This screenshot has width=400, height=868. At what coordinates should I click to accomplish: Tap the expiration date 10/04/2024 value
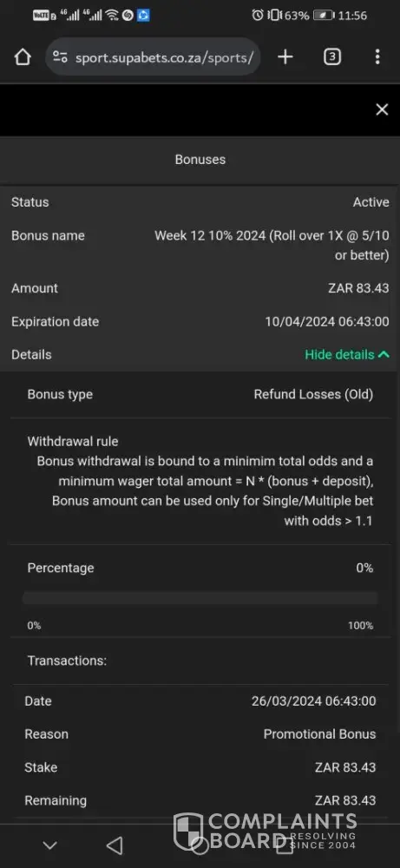(327, 322)
